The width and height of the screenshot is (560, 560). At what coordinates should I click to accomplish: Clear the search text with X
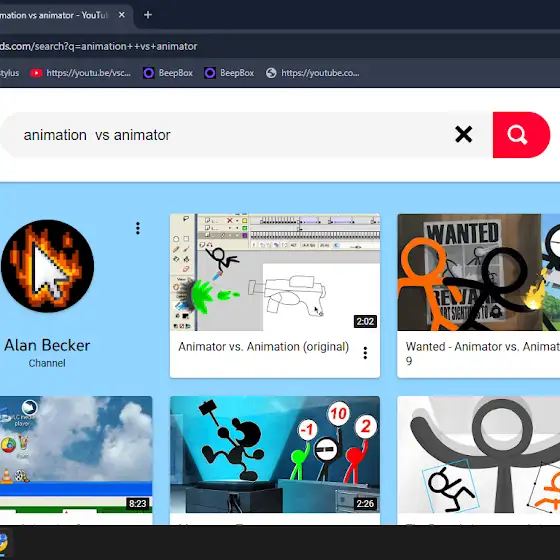464,135
